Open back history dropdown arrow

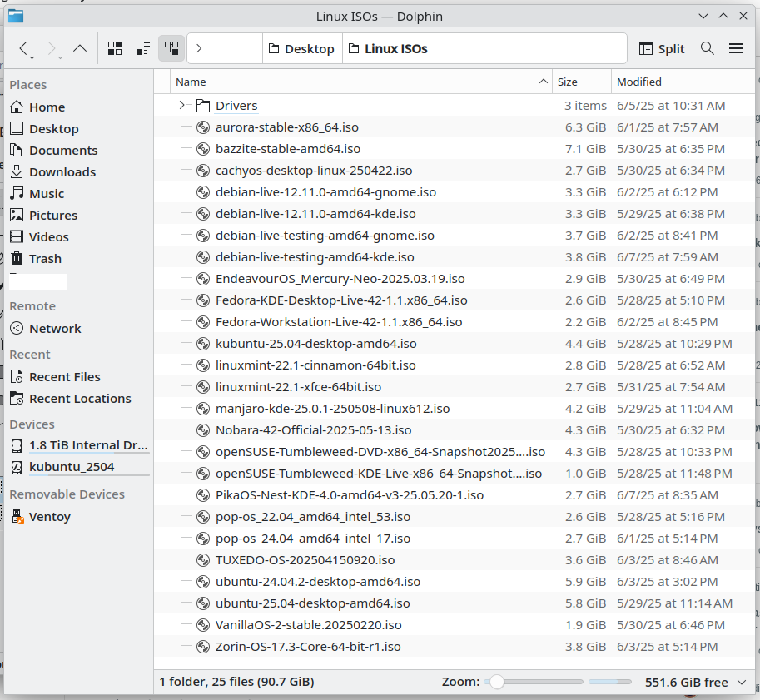32,57
